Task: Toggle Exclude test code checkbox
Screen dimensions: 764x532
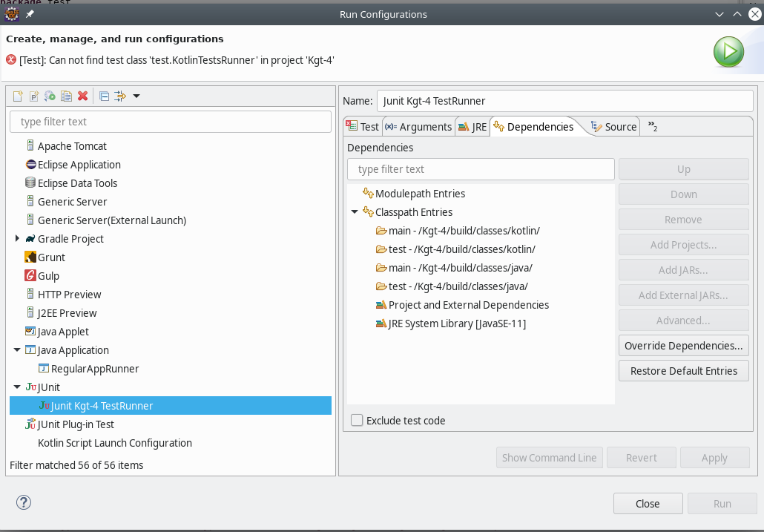Action: [x=357, y=420]
